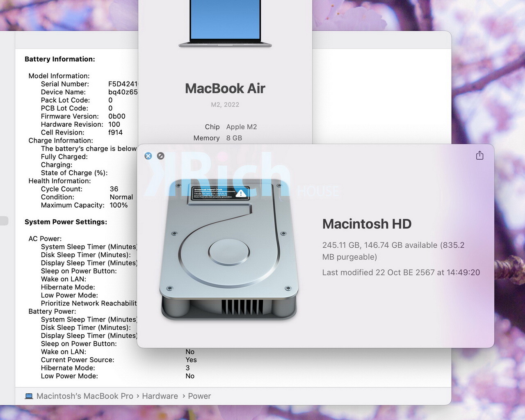
Task: Select Macintosh's MacBook Pro in path bar
Action: [85, 396]
